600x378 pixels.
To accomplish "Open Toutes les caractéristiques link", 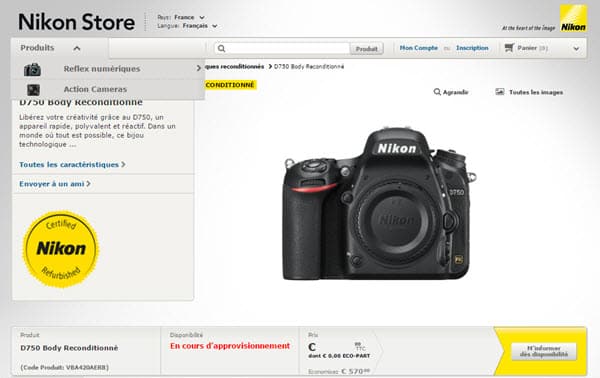I will tap(72, 165).
